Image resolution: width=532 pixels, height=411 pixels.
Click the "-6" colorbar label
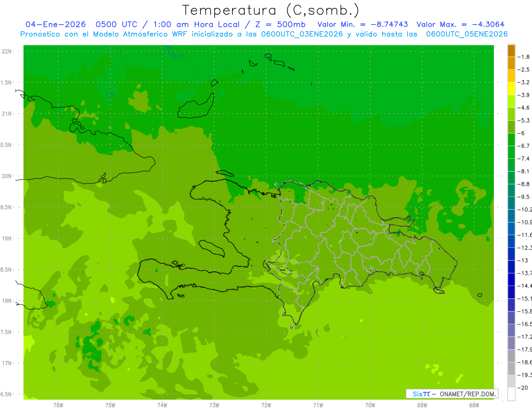point(522,133)
